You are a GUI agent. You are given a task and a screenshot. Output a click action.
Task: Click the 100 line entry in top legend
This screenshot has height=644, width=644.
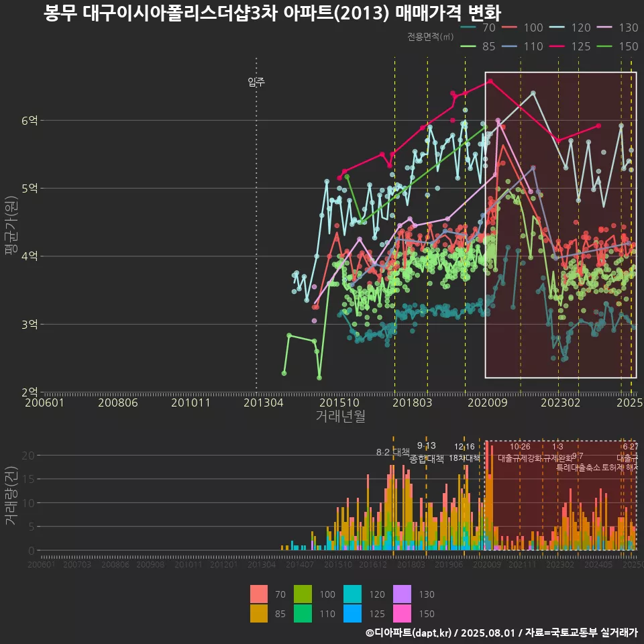point(523,28)
